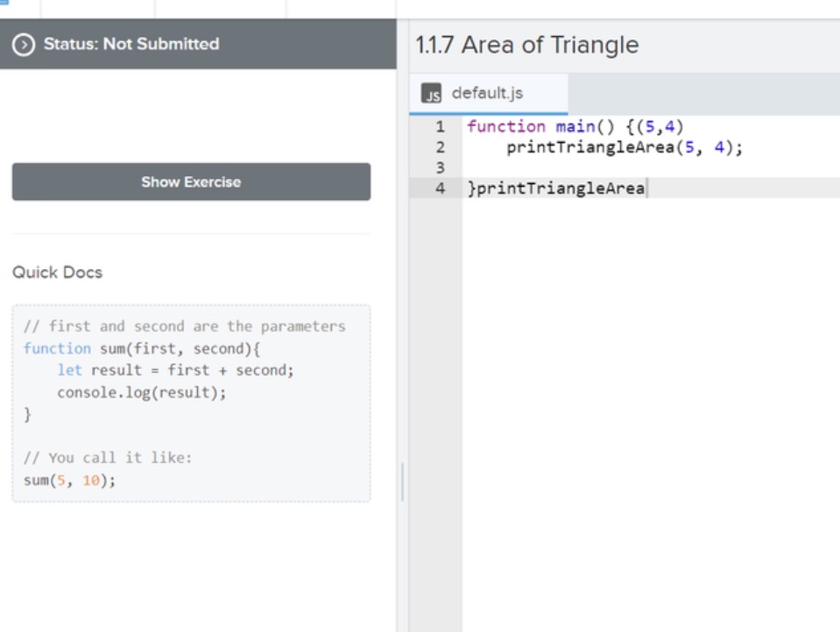
Task: Click the 1.1.7 Area of Triangle title
Action: (x=527, y=45)
